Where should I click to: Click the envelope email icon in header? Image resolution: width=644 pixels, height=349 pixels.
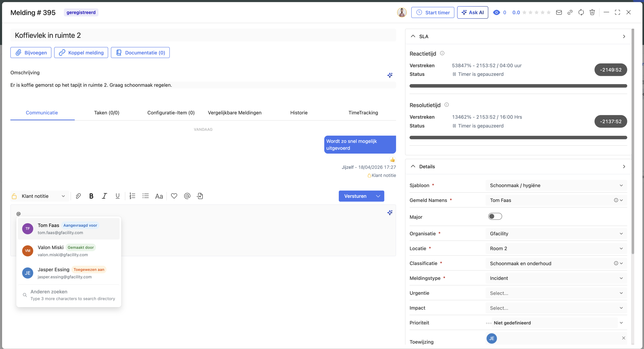point(559,12)
